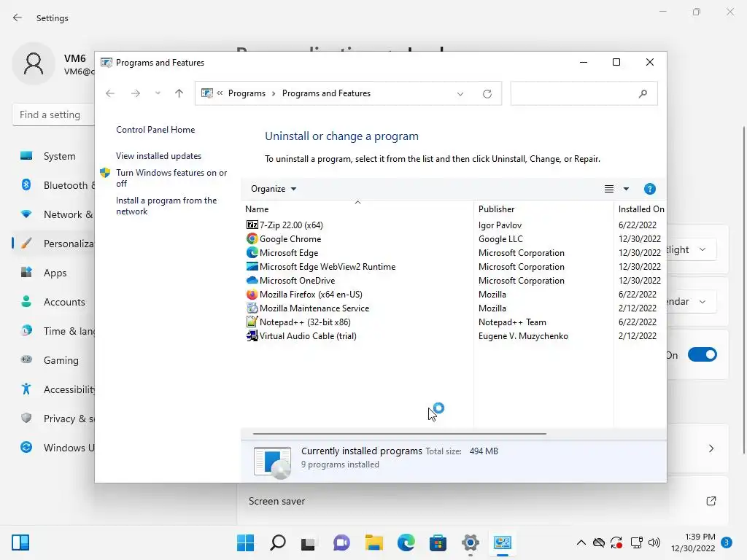Change view using the list view icon

tap(609, 189)
